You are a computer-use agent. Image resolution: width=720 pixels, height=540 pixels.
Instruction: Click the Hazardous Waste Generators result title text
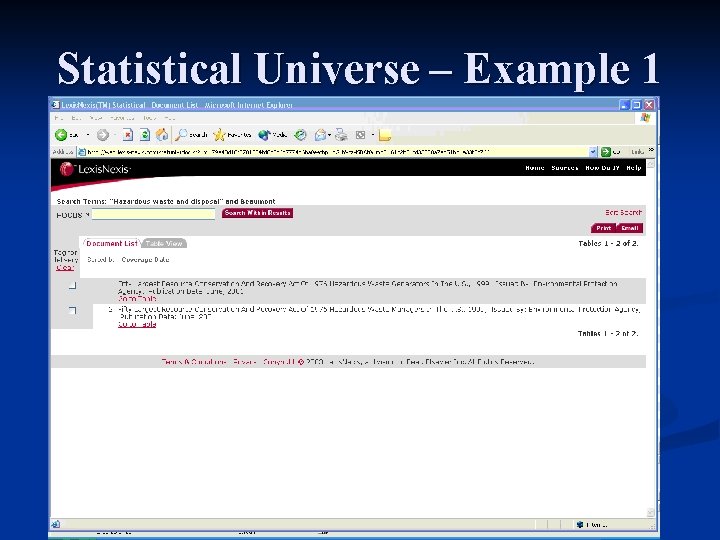click(x=367, y=287)
